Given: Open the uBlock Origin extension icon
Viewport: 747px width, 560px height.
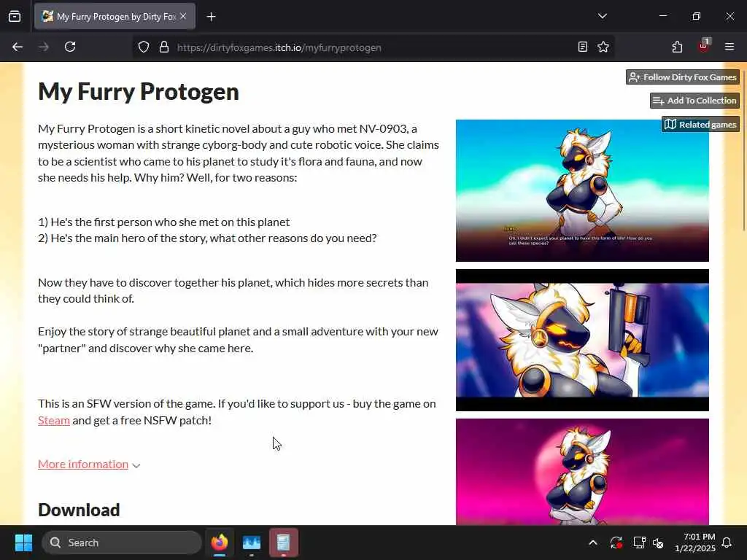Looking at the screenshot, I should (704, 46).
